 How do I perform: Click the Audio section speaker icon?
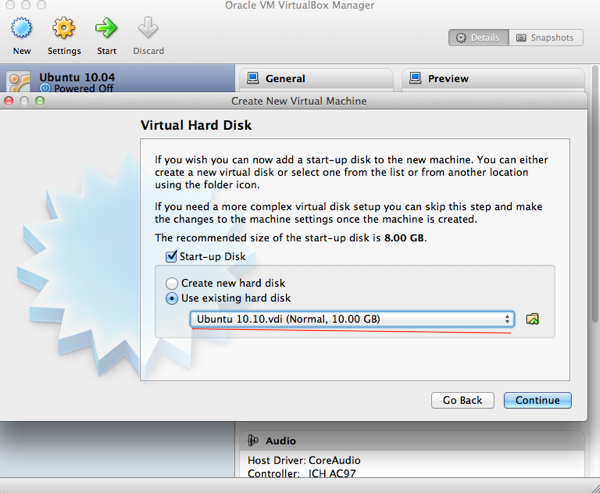coord(253,440)
